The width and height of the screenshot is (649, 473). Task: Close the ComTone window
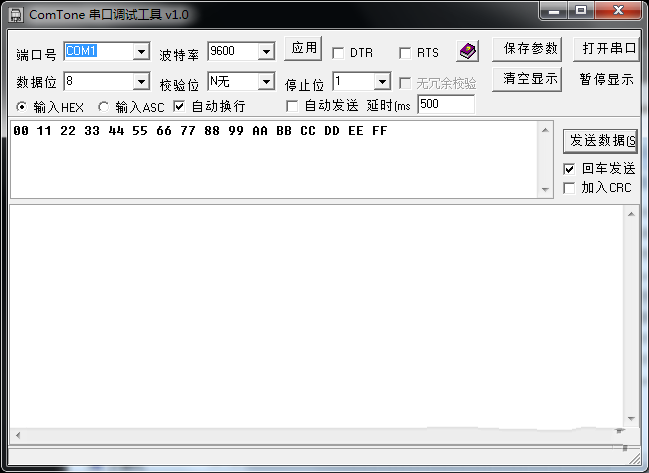click(618, 10)
